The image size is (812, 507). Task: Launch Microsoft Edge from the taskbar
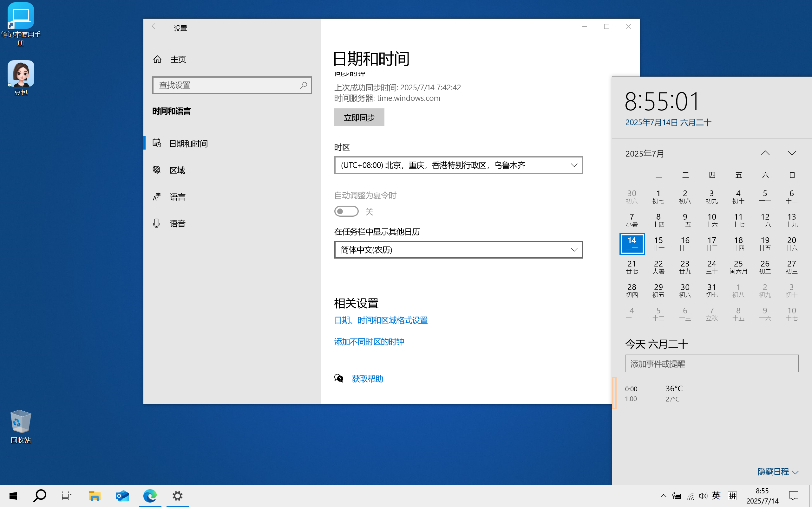(x=150, y=496)
